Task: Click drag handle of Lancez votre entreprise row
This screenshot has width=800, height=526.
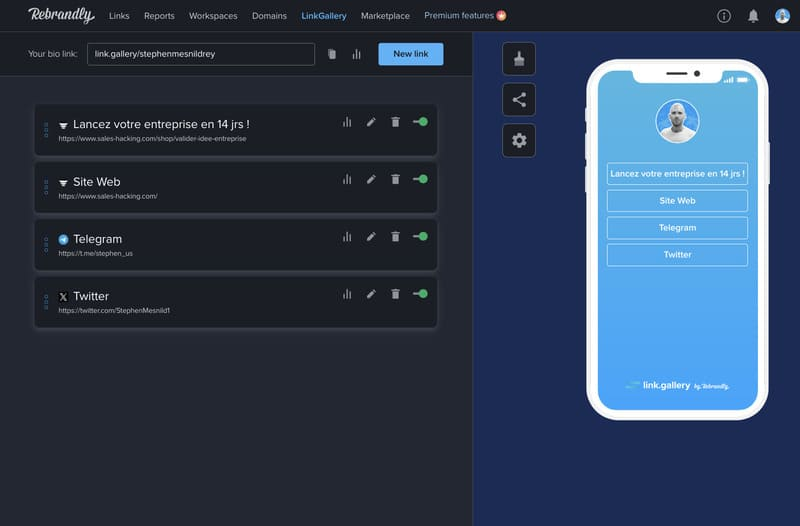Action: 46,130
